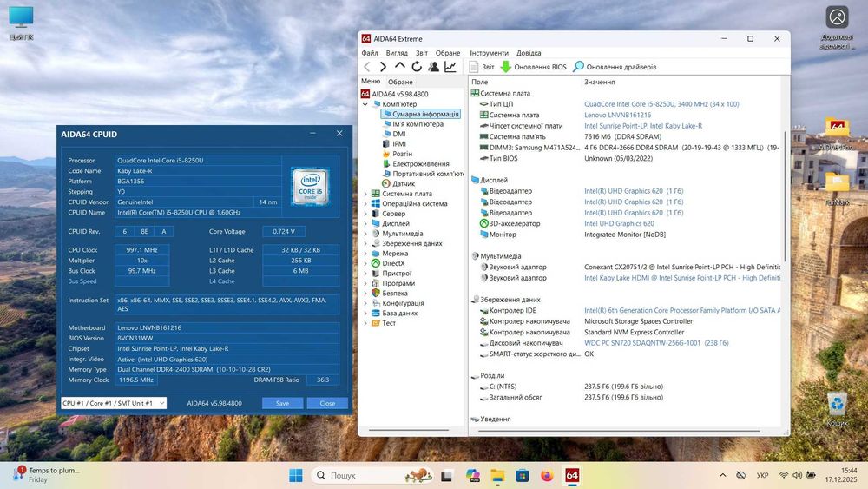Switch to the Обране tab in sidebar
The image size is (868, 489).
click(x=399, y=82)
